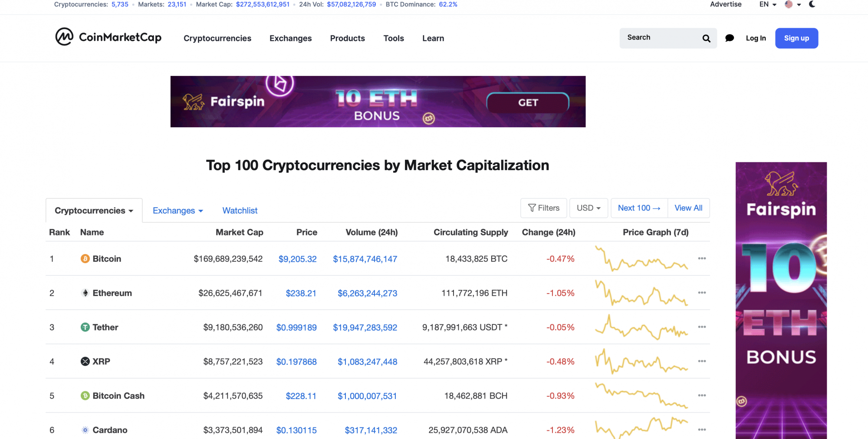Expand the EN language dropdown

click(768, 4)
